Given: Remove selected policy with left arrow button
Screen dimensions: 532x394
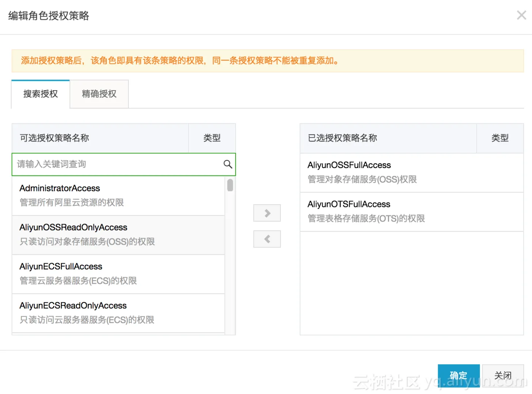Looking at the screenshot, I should (x=267, y=239).
